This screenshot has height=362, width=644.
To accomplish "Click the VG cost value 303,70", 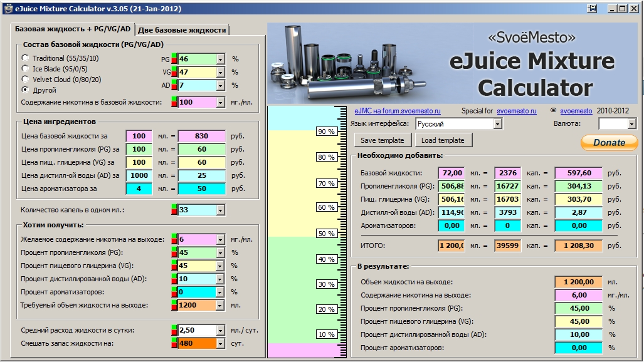I will pyautogui.click(x=579, y=199).
